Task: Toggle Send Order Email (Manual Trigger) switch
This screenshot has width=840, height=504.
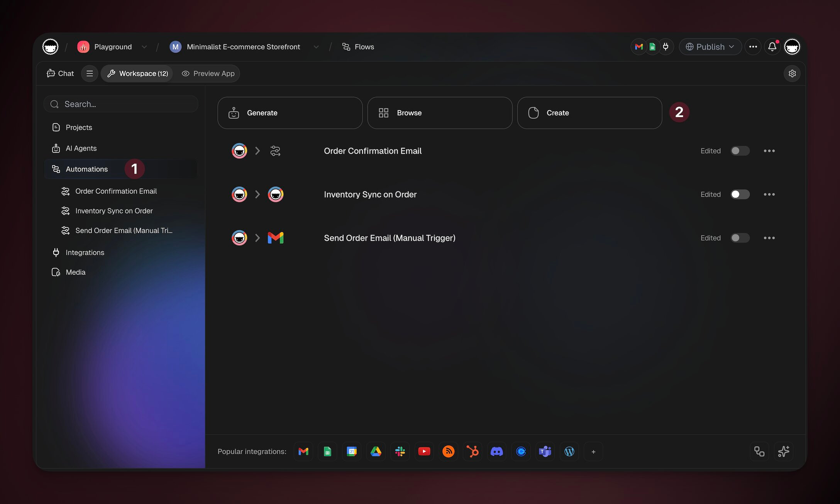Action: click(x=740, y=238)
